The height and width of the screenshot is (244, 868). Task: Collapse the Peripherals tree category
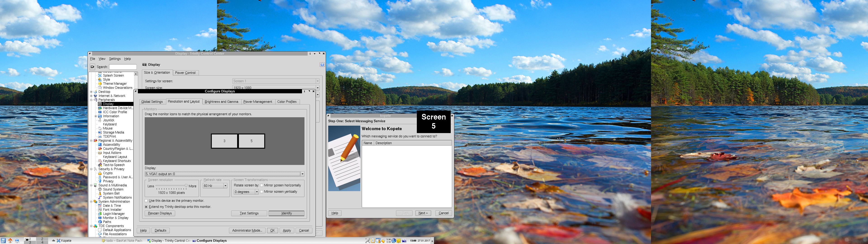91,100
